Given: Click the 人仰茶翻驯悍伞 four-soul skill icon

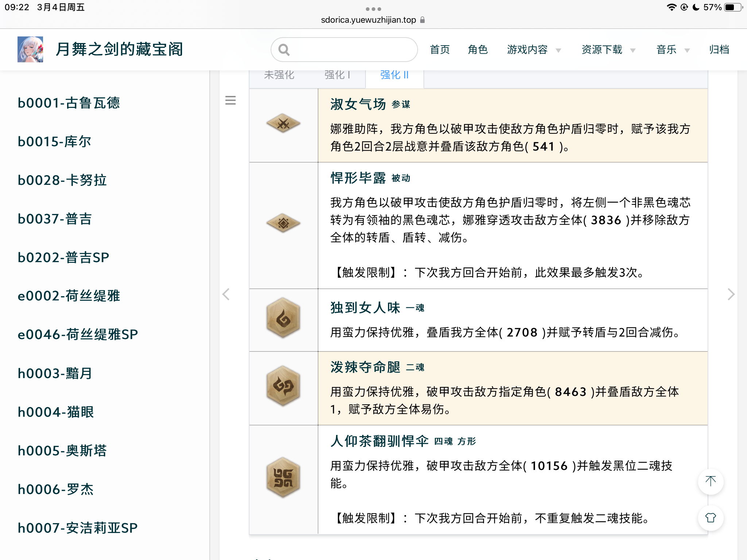Looking at the screenshot, I should coord(283,478).
